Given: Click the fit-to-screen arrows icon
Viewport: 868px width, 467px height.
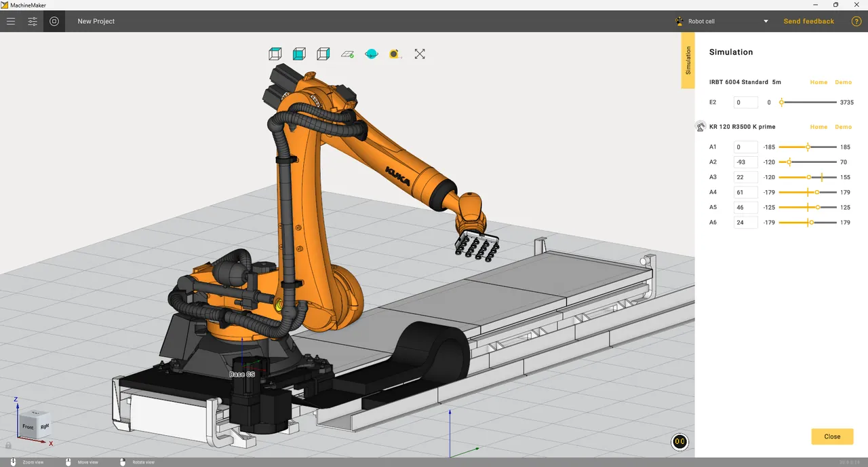Looking at the screenshot, I should (x=420, y=54).
